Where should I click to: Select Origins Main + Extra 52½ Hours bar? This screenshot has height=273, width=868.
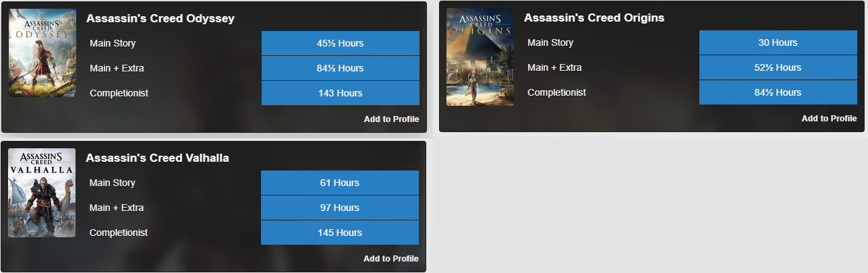pos(778,67)
